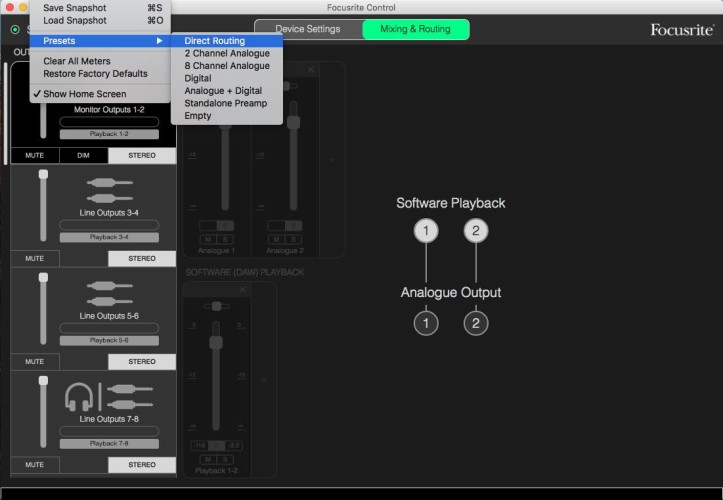Click the Line Outputs 3-4 level slider
723x500 pixels.
[x=43, y=206]
